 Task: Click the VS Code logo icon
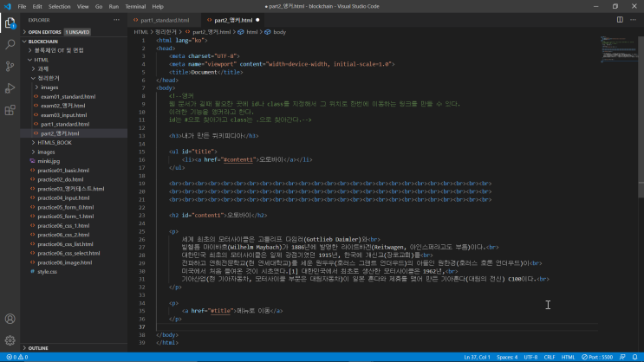8,7
